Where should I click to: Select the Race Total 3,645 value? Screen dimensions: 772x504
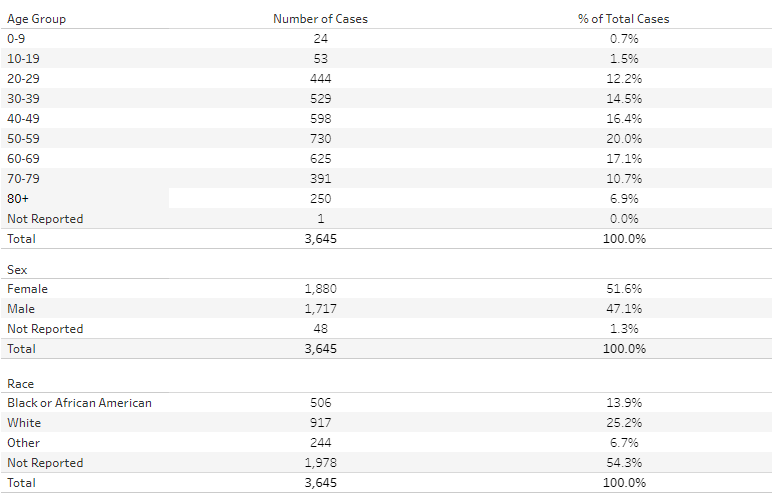[321, 483]
